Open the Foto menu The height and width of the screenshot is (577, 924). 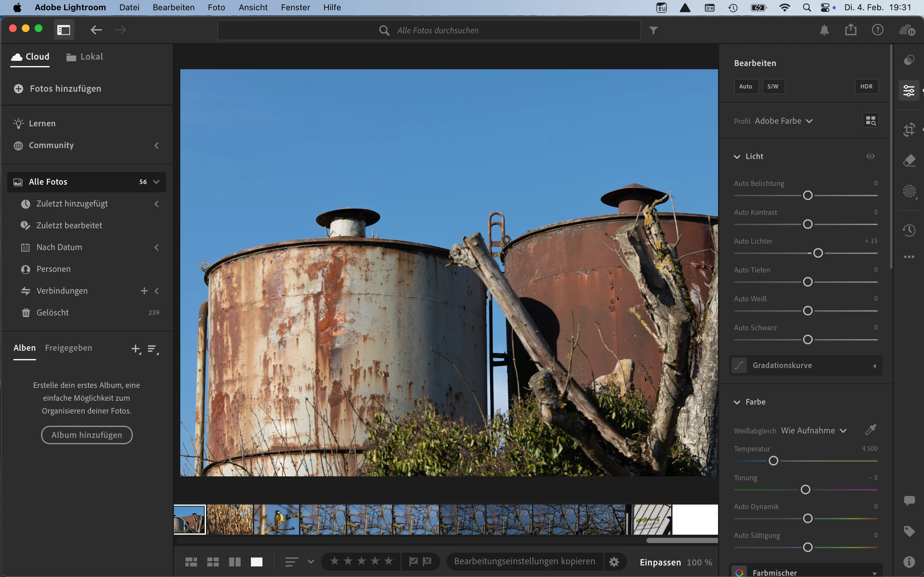click(216, 7)
